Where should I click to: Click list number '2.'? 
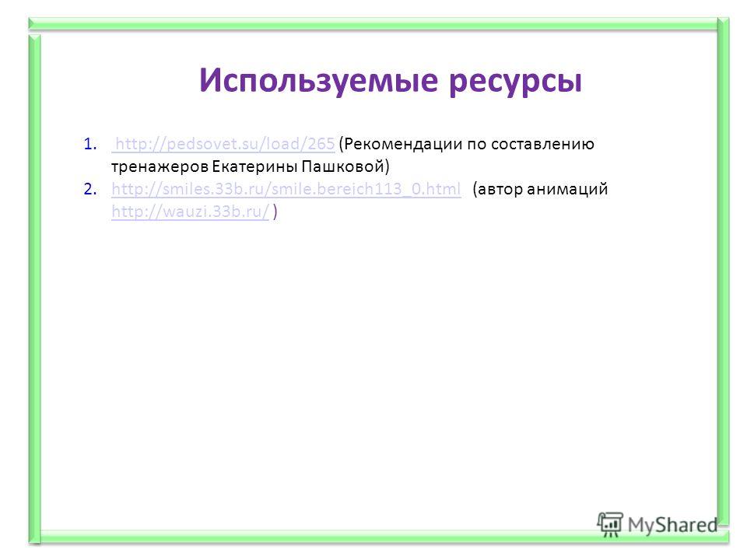[x=90, y=189]
